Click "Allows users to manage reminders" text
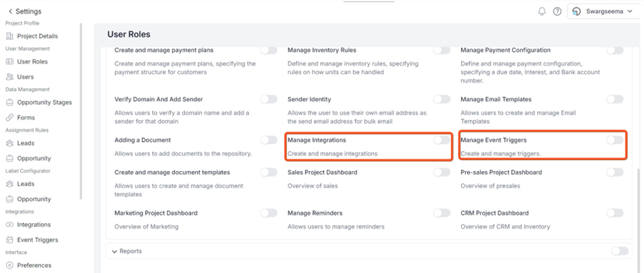644x273 pixels. click(x=336, y=226)
